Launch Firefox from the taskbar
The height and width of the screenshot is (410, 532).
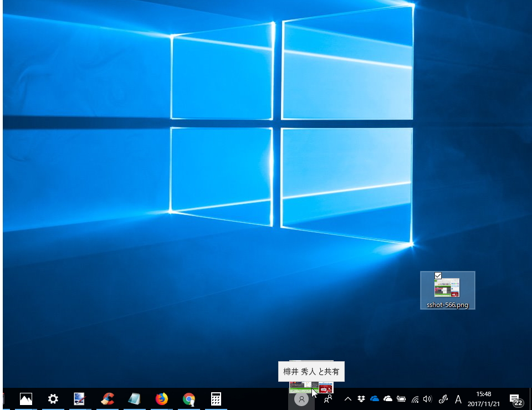pyautogui.click(x=161, y=399)
